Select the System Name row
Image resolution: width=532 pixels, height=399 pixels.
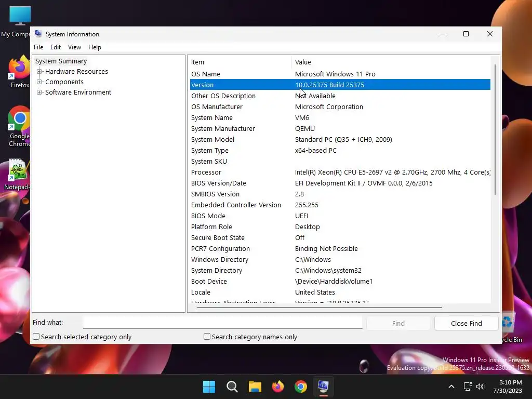tap(340, 118)
